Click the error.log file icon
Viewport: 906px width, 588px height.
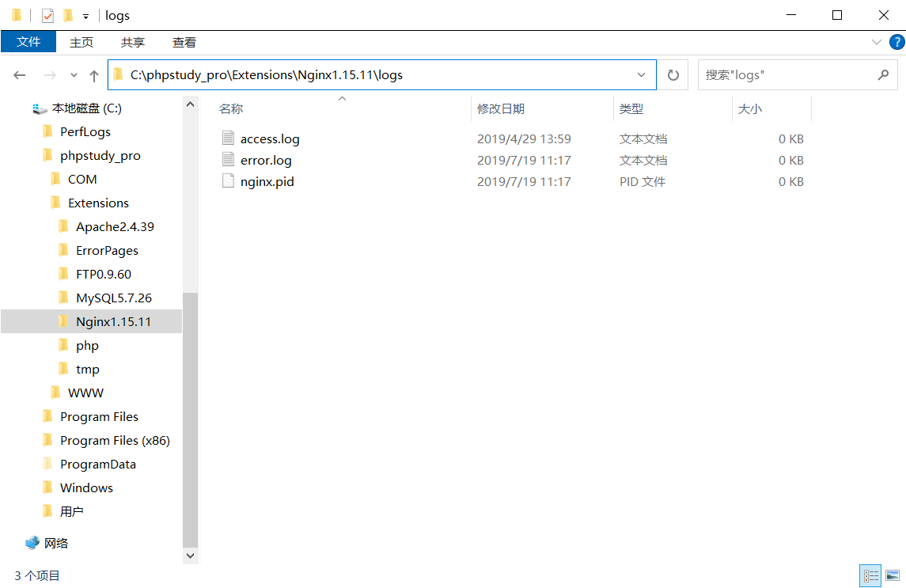pyautogui.click(x=228, y=159)
